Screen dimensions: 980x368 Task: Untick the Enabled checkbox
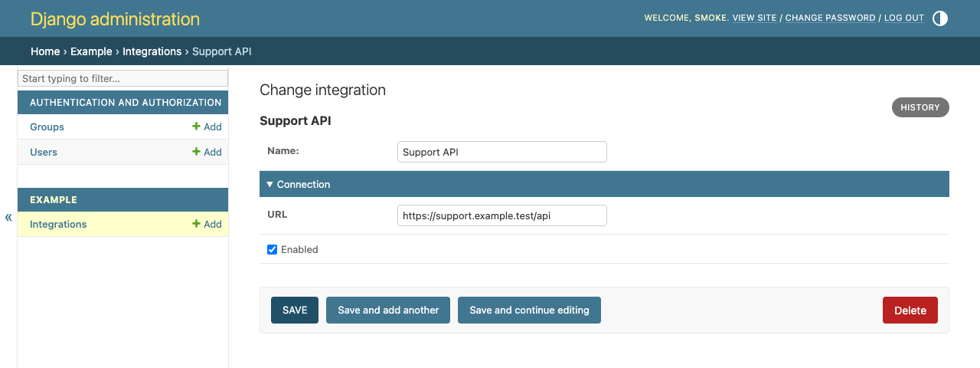click(272, 249)
